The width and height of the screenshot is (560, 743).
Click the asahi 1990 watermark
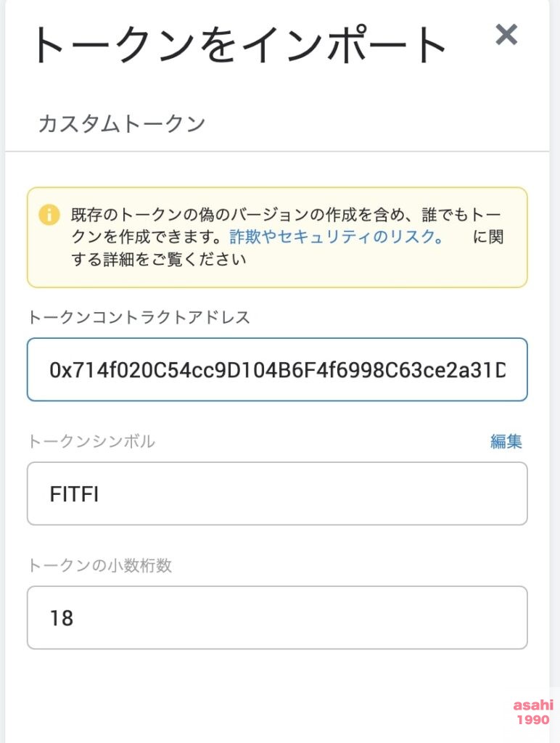pyautogui.click(x=533, y=712)
